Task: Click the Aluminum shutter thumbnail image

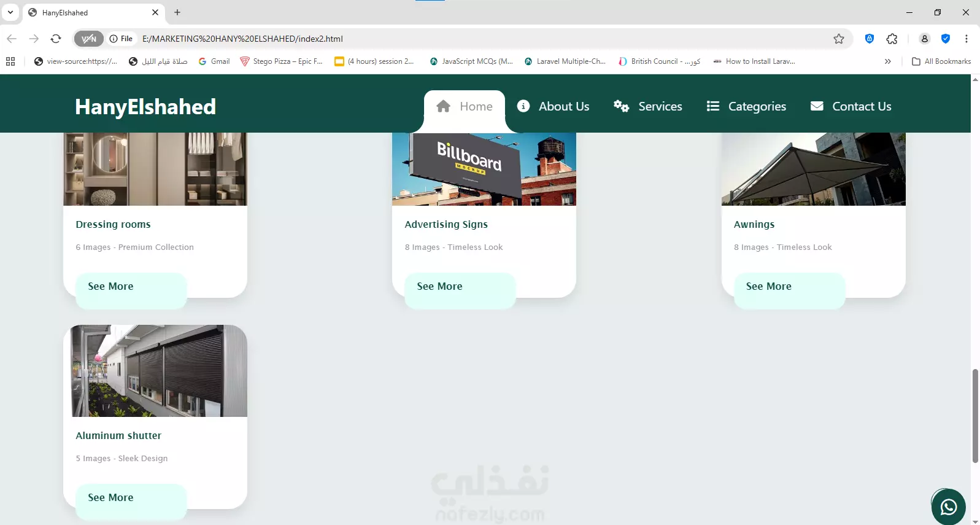Action: [x=155, y=371]
